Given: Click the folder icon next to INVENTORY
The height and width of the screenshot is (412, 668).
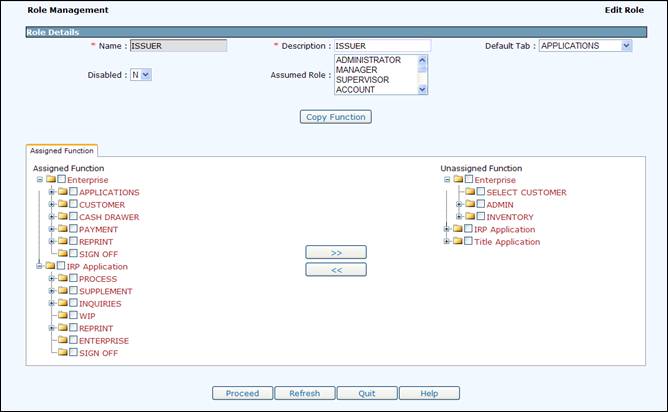Looking at the screenshot, I should (470, 217).
